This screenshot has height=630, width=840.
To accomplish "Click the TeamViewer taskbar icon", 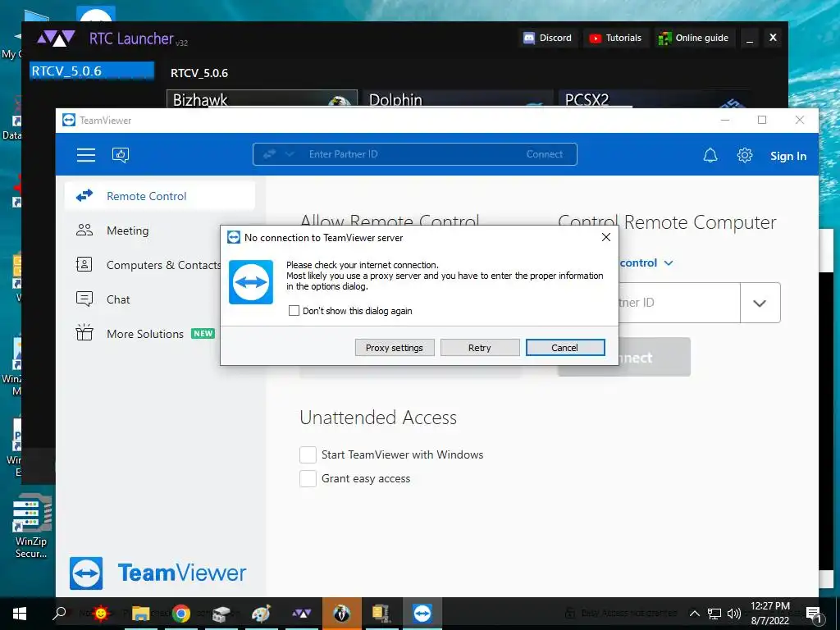I will (x=422, y=614).
